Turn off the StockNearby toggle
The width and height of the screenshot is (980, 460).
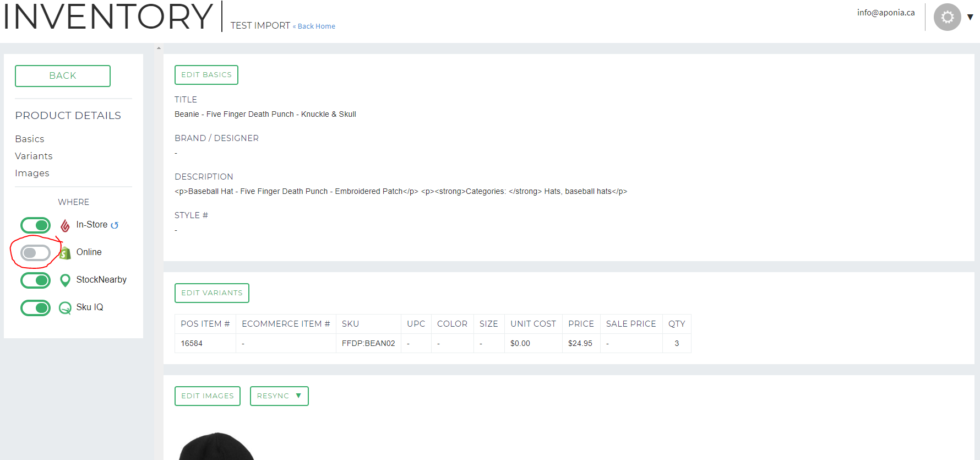tap(35, 280)
